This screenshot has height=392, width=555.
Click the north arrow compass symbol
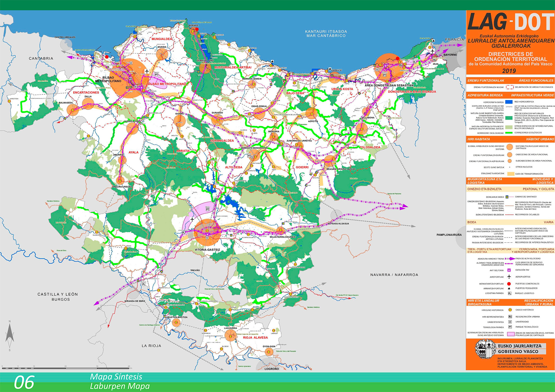coord(10,336)
